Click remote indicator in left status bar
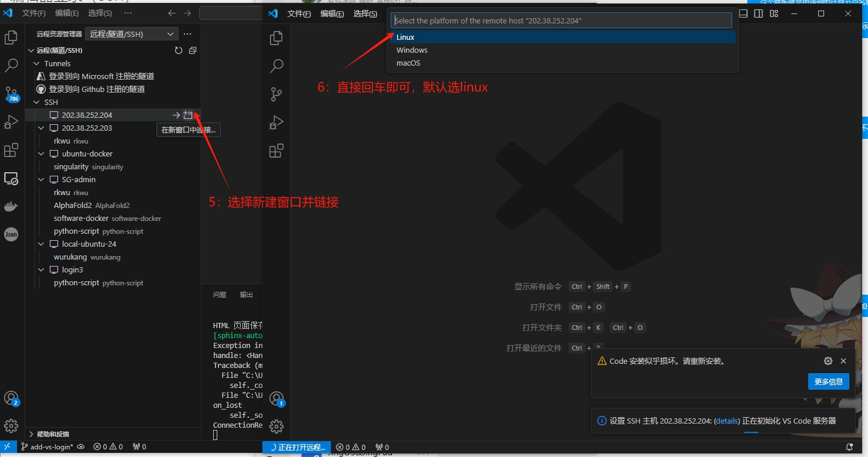Screen dimensions: 868x457 7,446
